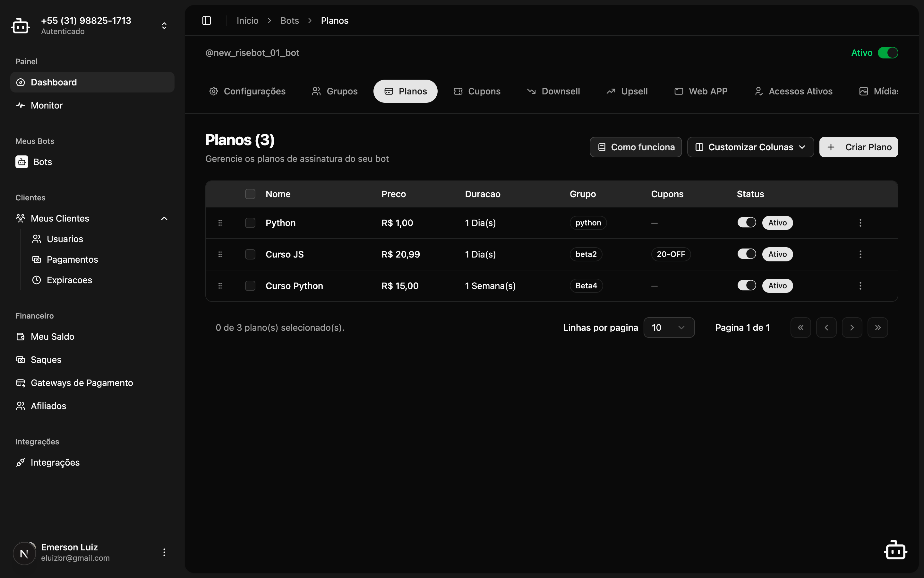
Task: Open the Customizar Colunas dropdown
Action: click(x=750, y=147)
